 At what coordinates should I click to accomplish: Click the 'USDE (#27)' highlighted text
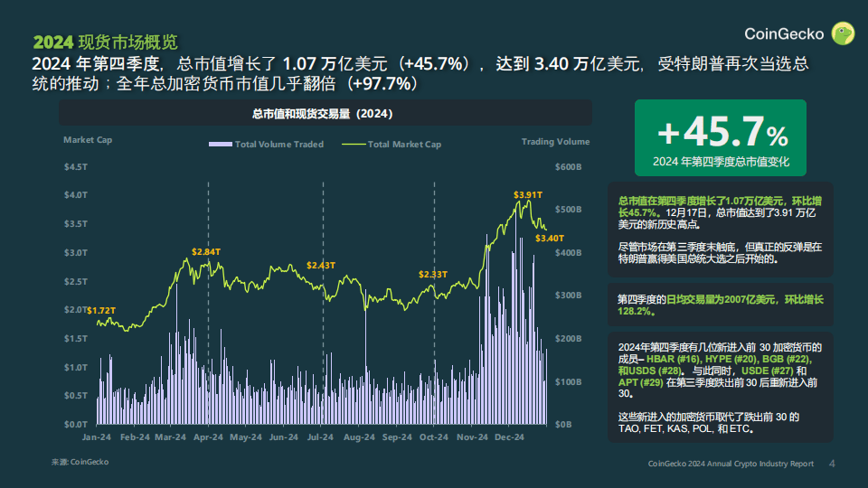coord(768,371)
